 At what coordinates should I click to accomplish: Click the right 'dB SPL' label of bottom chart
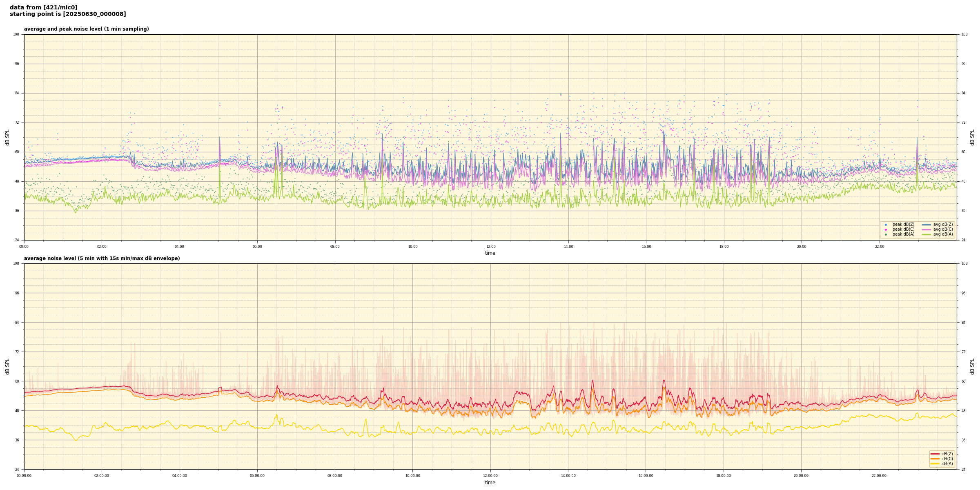click(x=972, y=366)
